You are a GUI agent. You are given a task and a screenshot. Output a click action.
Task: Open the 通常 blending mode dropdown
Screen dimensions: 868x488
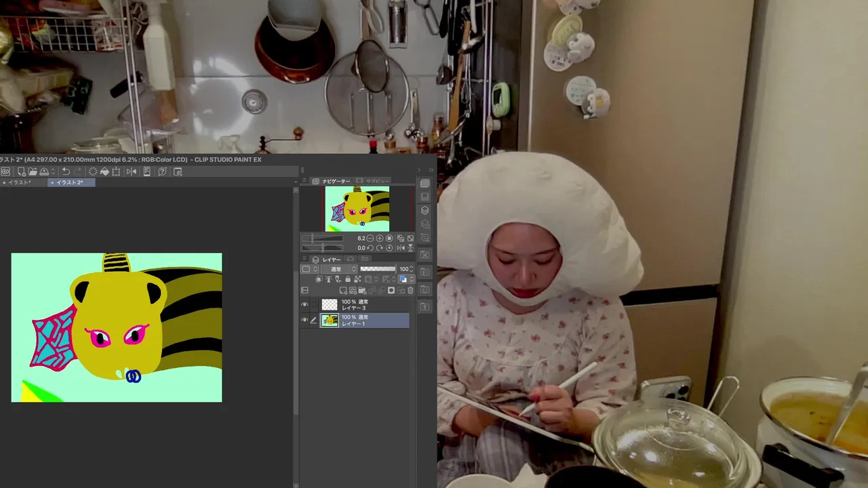pyautogui.click(x=339, y=269)
